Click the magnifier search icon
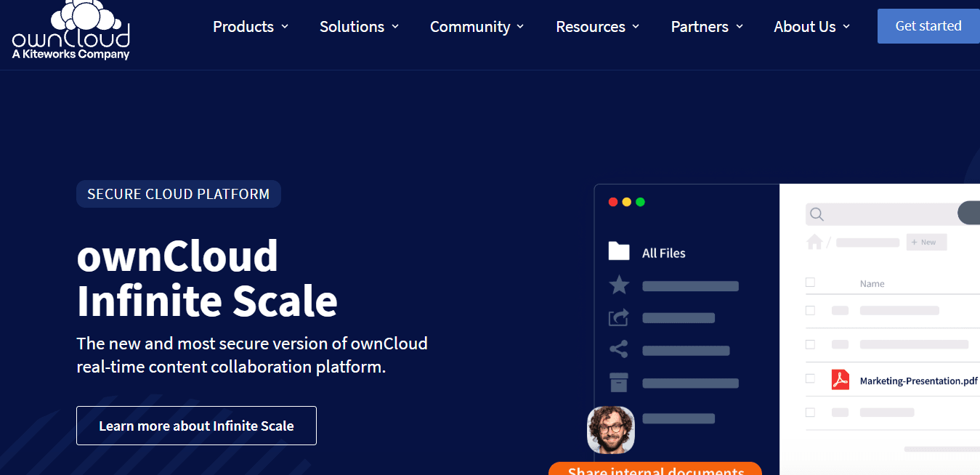 click(817, 214)
